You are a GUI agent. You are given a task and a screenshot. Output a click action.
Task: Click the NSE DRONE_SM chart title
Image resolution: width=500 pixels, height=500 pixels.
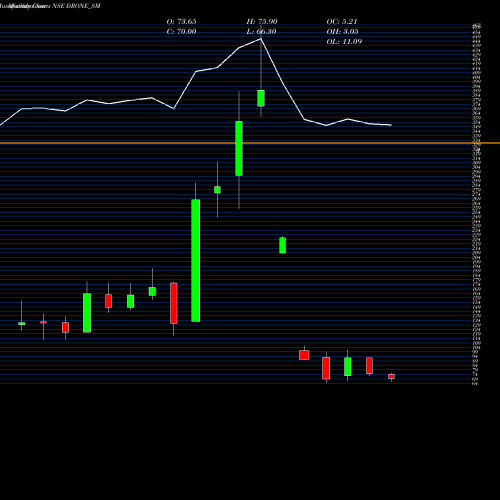click(76, 6)
